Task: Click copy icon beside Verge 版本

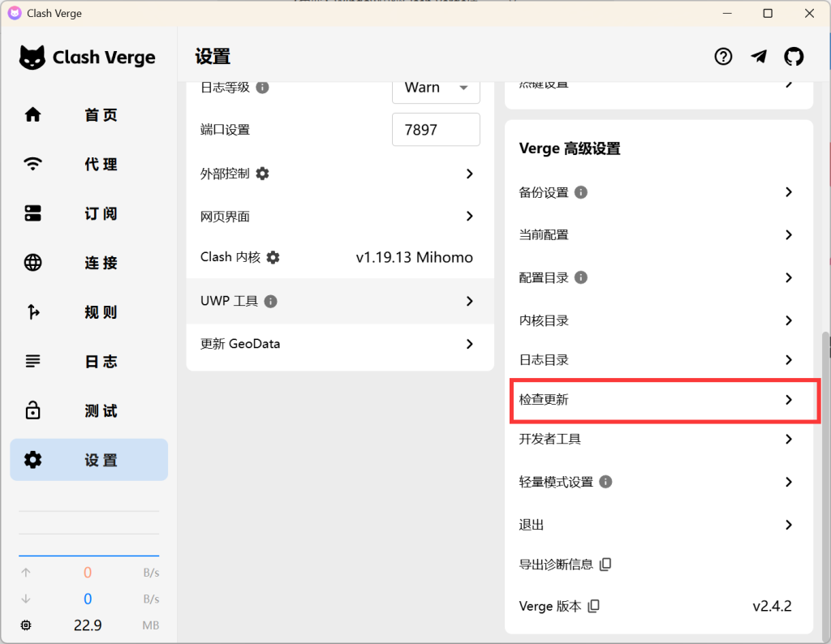Action: (x=593, y=606)
